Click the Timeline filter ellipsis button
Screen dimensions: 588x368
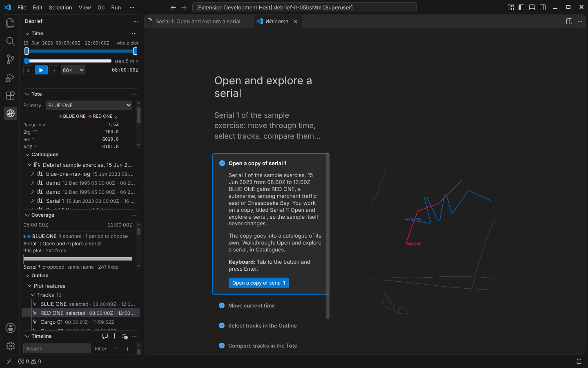coord(116,349)
